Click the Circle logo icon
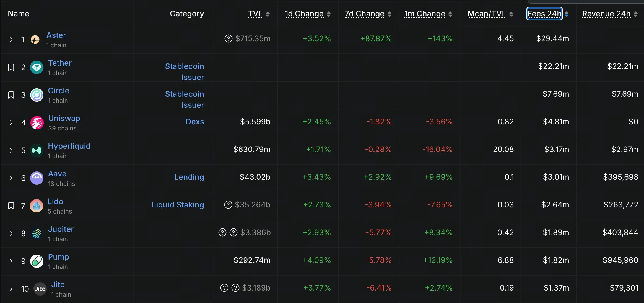The image size is (644, 303). pos(37,95)
